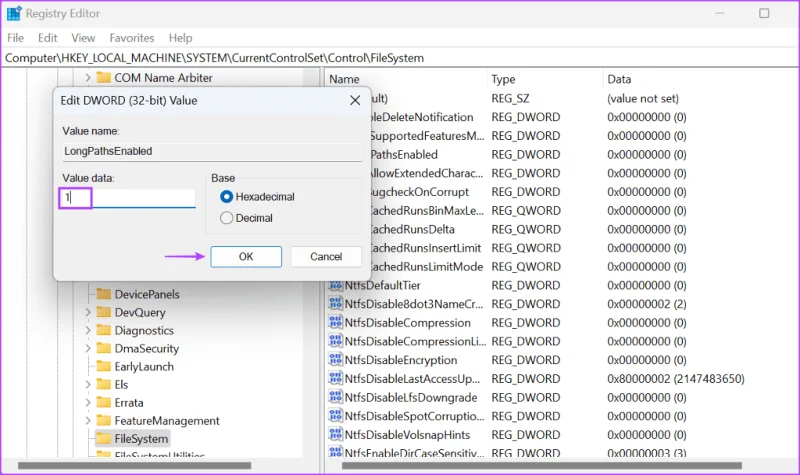Click the Registry Editor app icon
This screenshot has width=800, height=475.
[14, 13]
